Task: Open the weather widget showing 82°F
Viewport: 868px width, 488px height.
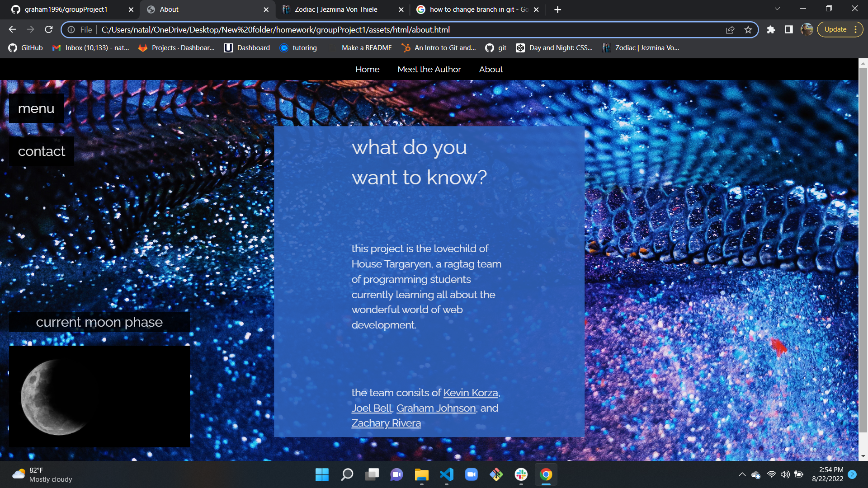Action: pyautogui.click(x=42, y=474)
